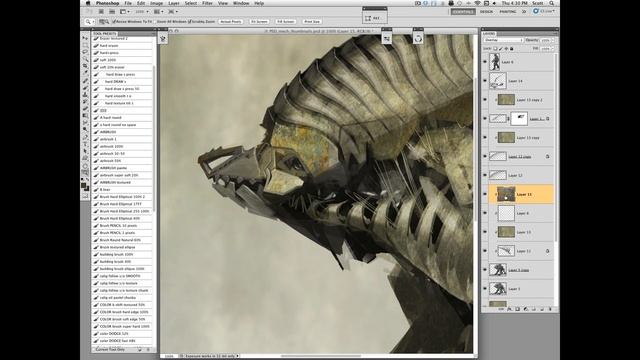Select the Move tool in toolbox
The width and height of the screenshot is (640, 360).
[x=85, y=38]
